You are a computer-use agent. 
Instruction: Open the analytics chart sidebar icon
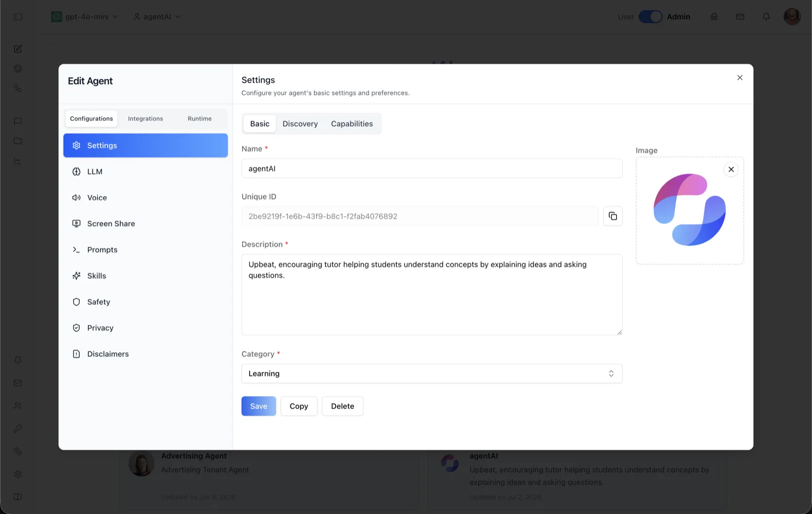(x=18, y=160)
